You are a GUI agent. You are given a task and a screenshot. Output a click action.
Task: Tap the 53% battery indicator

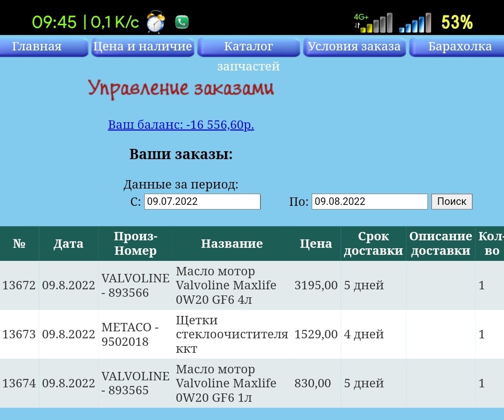457,22
